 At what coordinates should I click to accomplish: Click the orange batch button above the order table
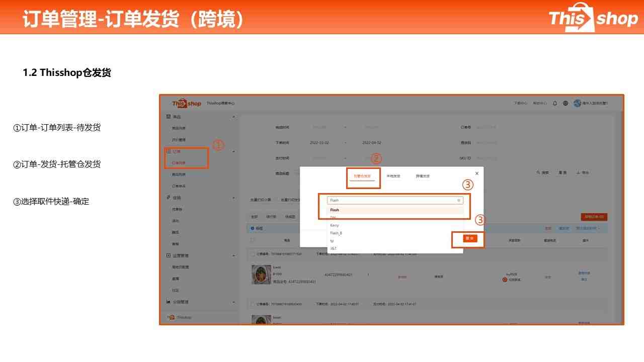pyautogui.click(x=594, y=217)
